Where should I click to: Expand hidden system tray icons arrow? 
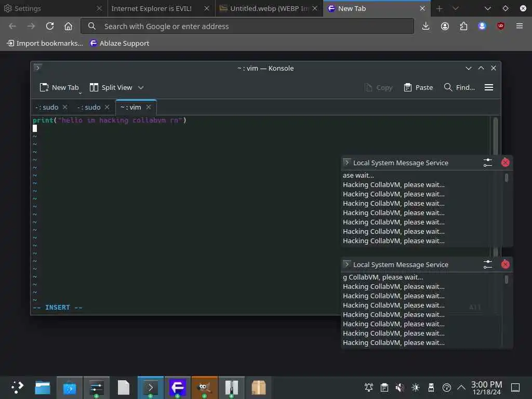tap(461, 387)
